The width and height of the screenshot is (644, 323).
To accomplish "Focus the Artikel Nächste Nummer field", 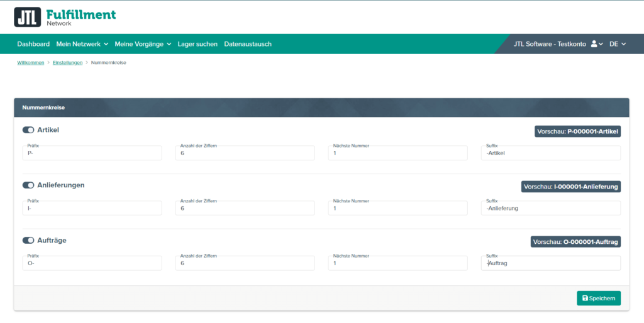I will [x=397, y=153].
